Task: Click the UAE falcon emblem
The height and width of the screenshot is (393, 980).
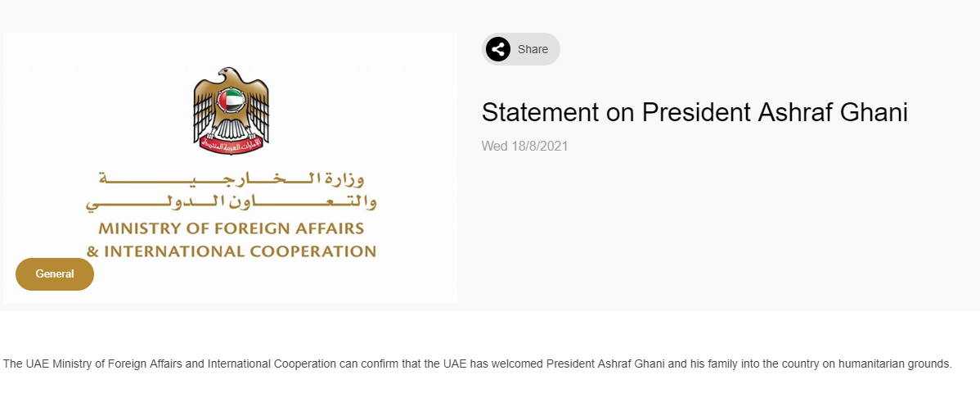Action: pos(231,111)
